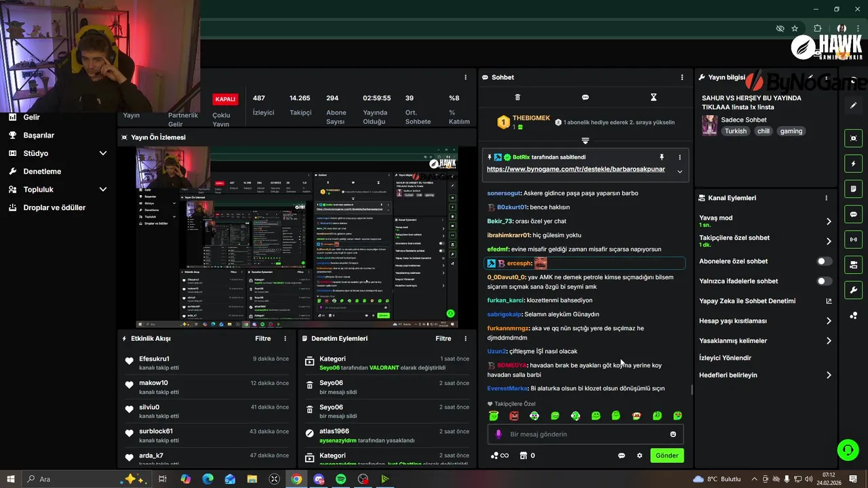The width and height of the screenshot is (868, 488).
Task: Open Spotify from the taskbar
Action: [341, 479]
